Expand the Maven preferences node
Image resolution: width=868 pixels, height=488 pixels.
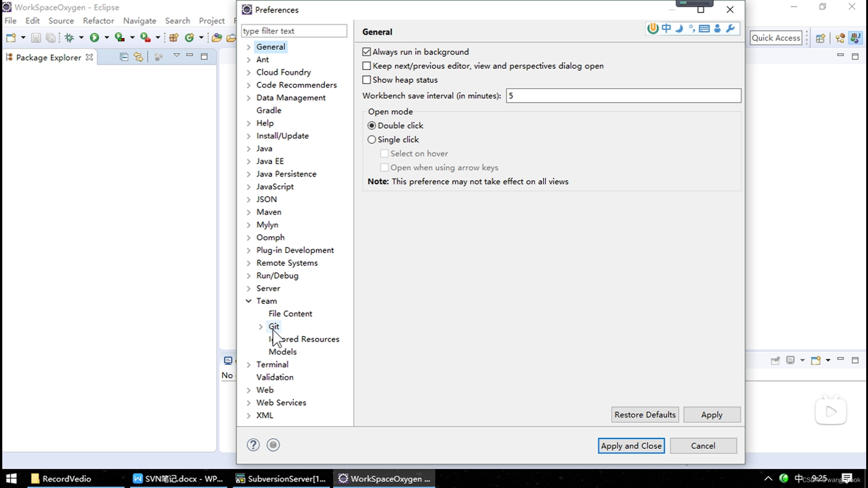pyautogui.click(x=249, y=212)
